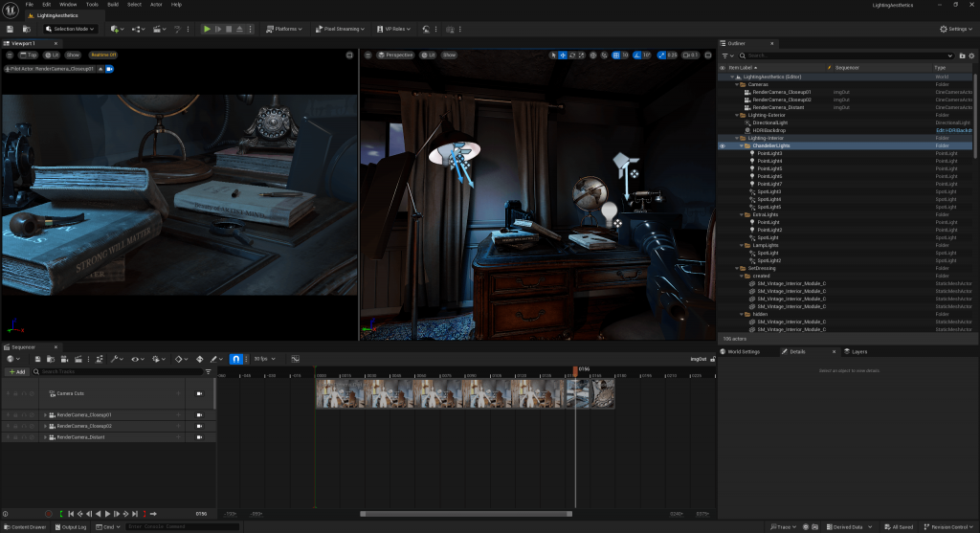The width and height of the screenshot is (980, 533).
Task: Click the camera icon on Camera Cuts track
Action: [199, 393]
